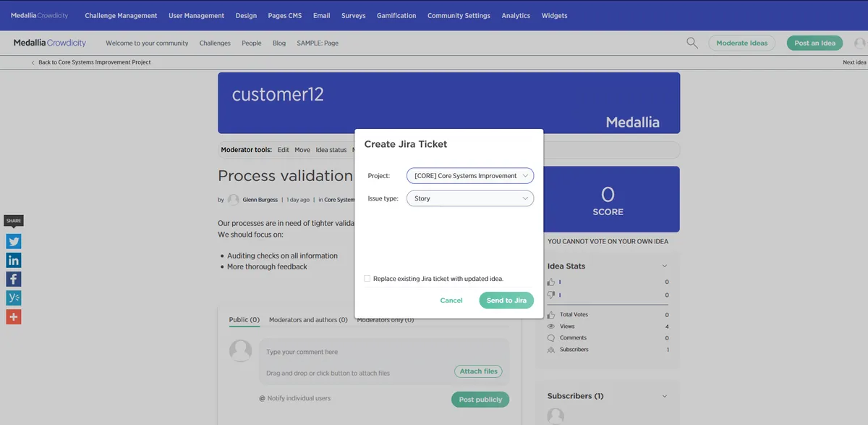Open Pages CMS menu
This screenshot has width=868, height=425.
(285, 15)
